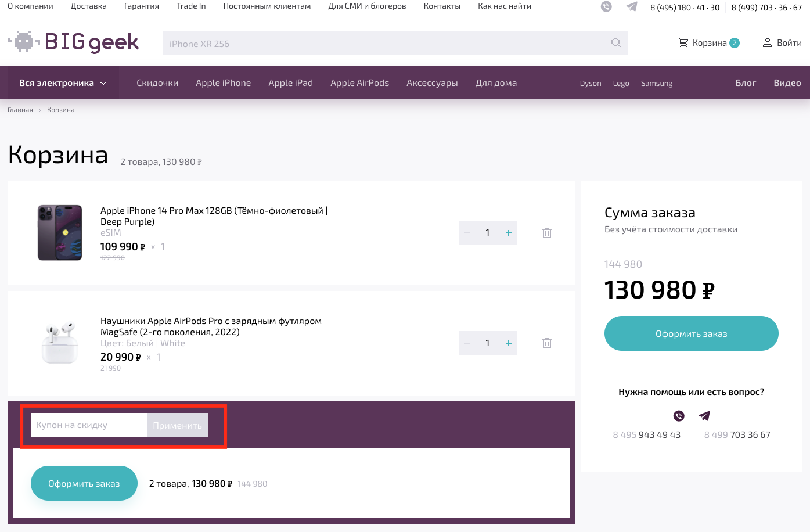Viewport: 810px width, 532px height.
Task: Click Корзина link in header
Action: click(710, 43)
